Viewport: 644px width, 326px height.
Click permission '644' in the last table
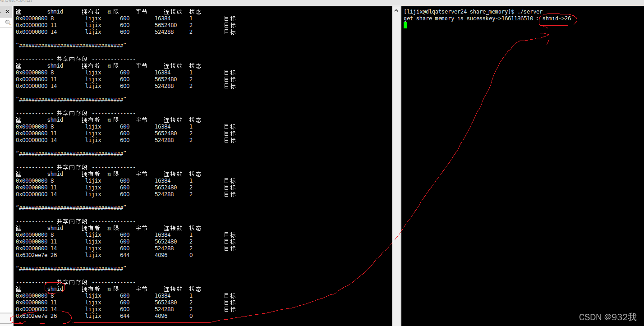tap(125, 316)
